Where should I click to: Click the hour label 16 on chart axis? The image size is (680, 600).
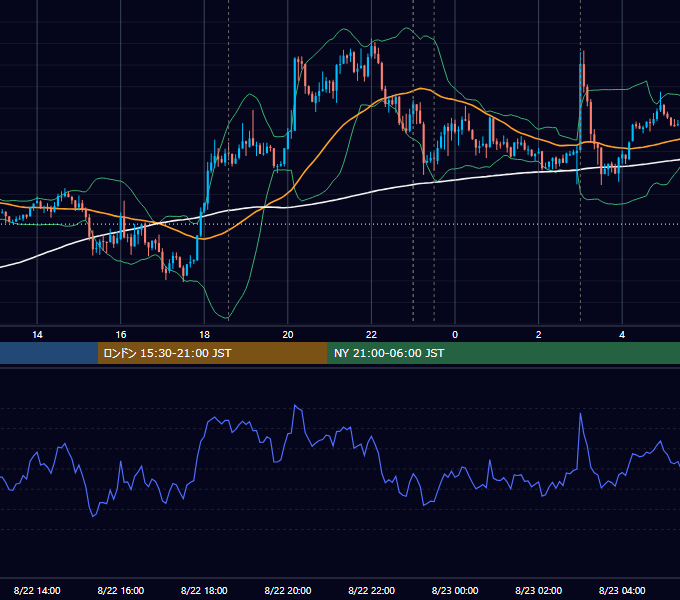[x=121, y=335]
